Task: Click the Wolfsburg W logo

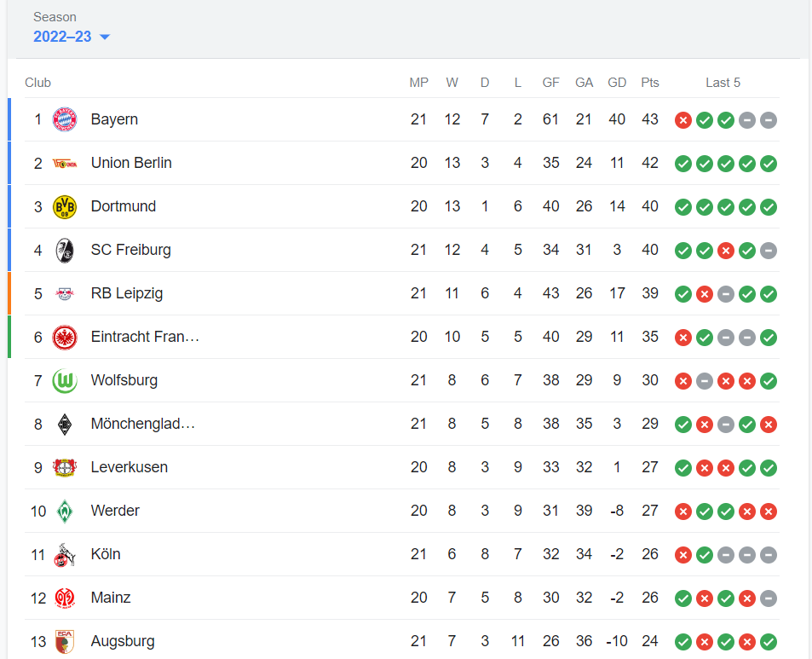Action: click(65, 380)
